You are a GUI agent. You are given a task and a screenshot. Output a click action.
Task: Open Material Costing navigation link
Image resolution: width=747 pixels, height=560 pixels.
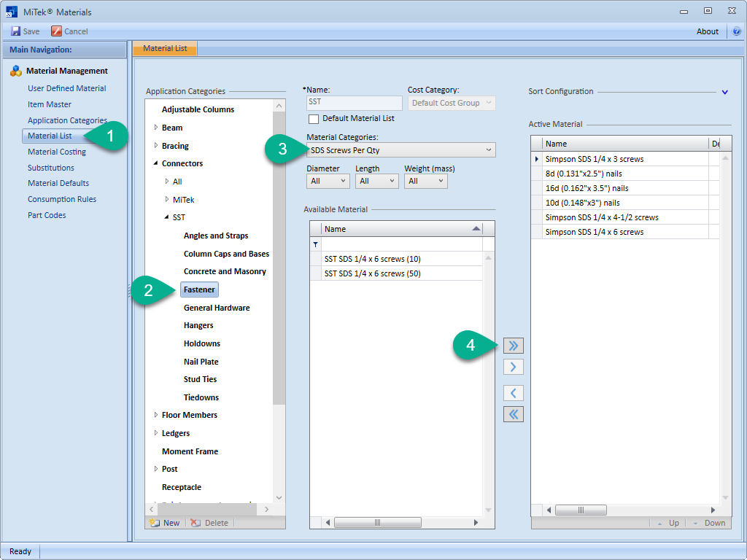click(x=57, y=152)
